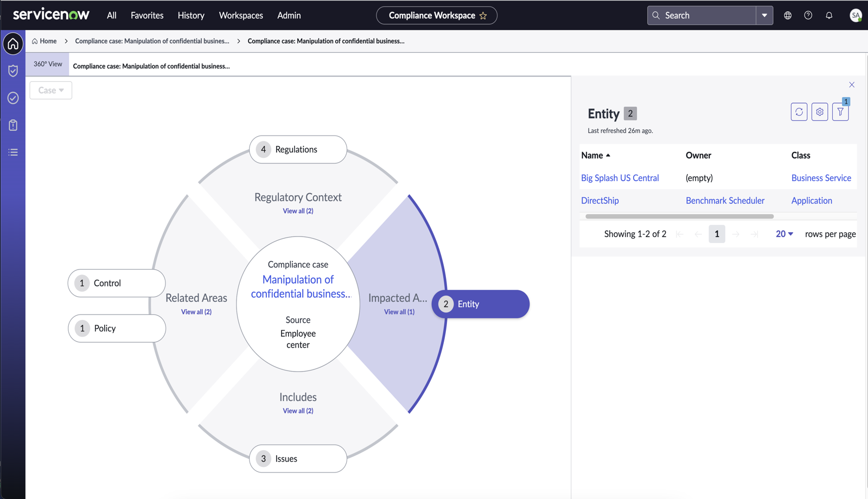Image resolution: width=868 pixels, height=499 pixels.
Task: Open the help question mark icon
Action: (x=808, y=16)
